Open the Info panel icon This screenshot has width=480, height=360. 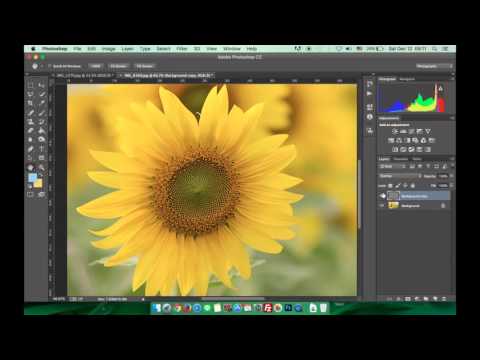(370, 117)
